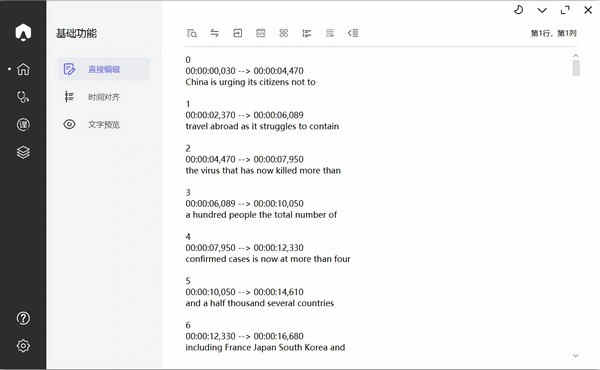Open help question mark icon
This screenshot has height=370, width=600.
pos(23,318)
